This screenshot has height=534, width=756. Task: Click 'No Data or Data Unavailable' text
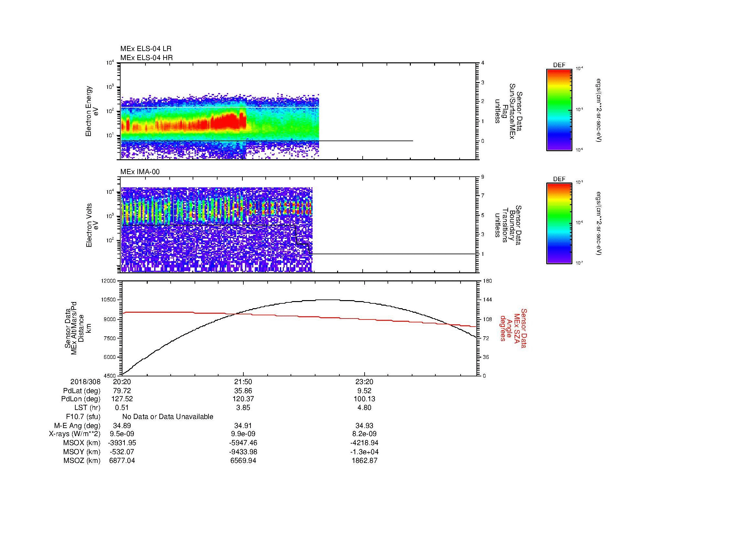[x=168, y=417]
